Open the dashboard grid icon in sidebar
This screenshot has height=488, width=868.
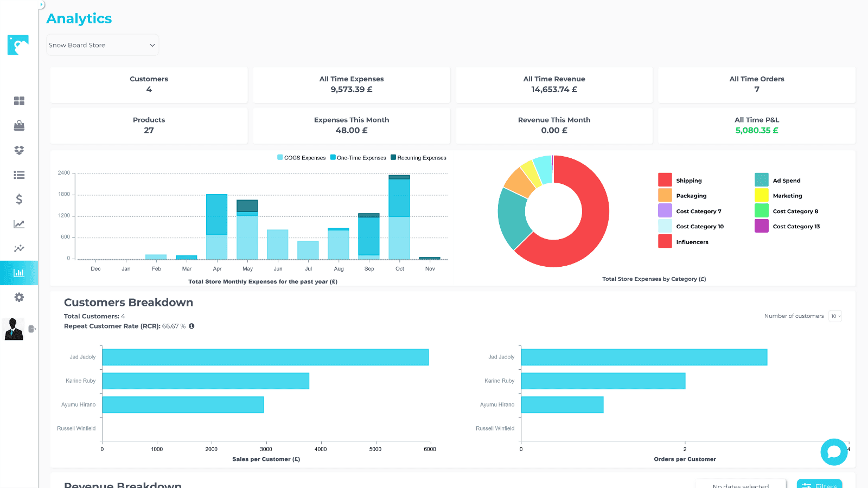tap(19, 101)
